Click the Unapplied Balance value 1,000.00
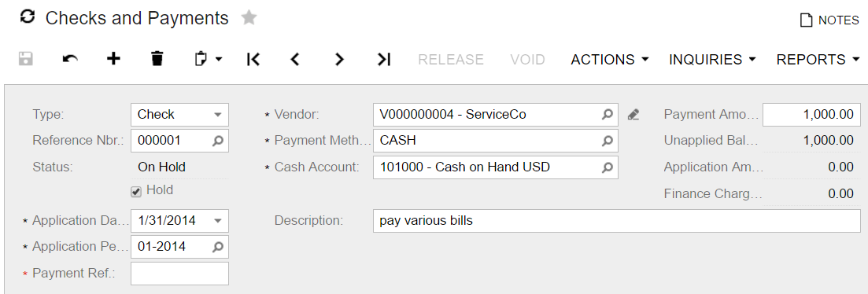The image size is (868, 294). click(x=828, y=141)
